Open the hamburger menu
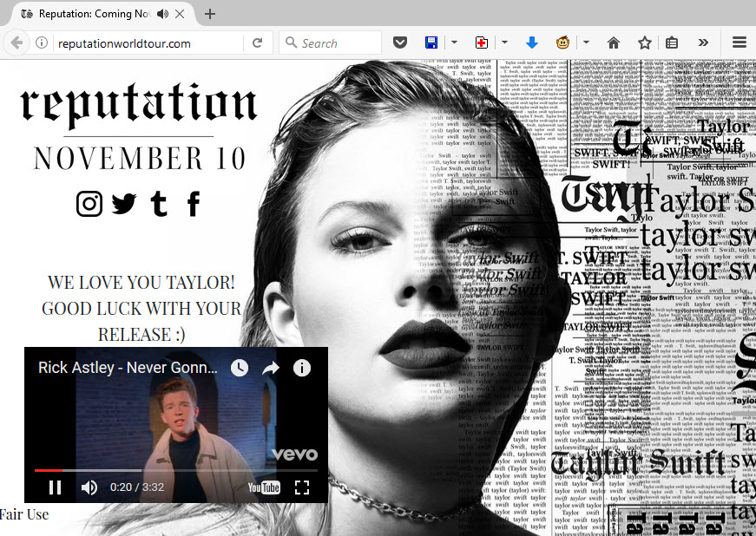This screenshot has height=536, width=756. (x=740, y=42)
